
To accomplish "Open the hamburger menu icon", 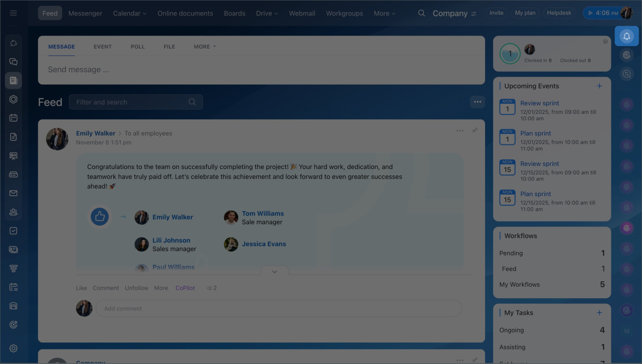I will click(x=14, y=13).
